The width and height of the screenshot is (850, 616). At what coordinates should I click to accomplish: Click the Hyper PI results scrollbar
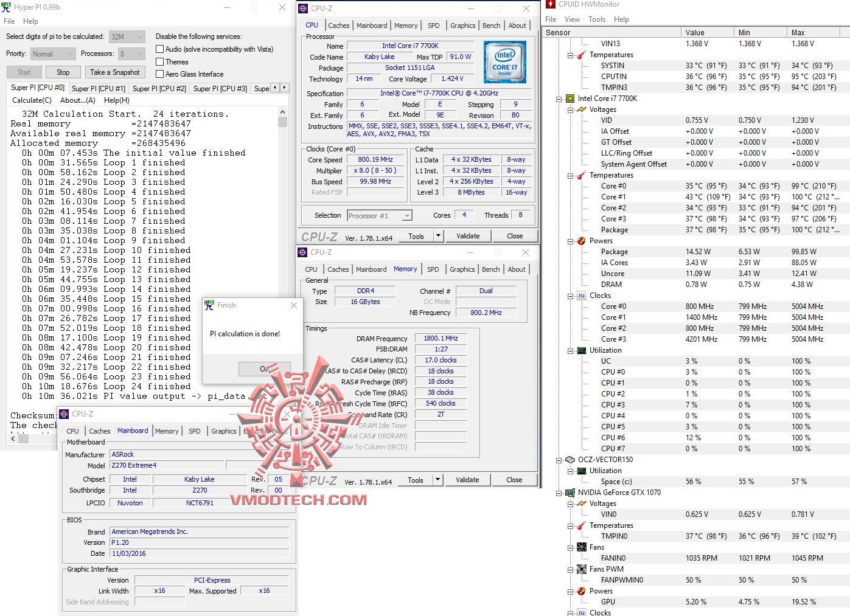tap(282, 122)
